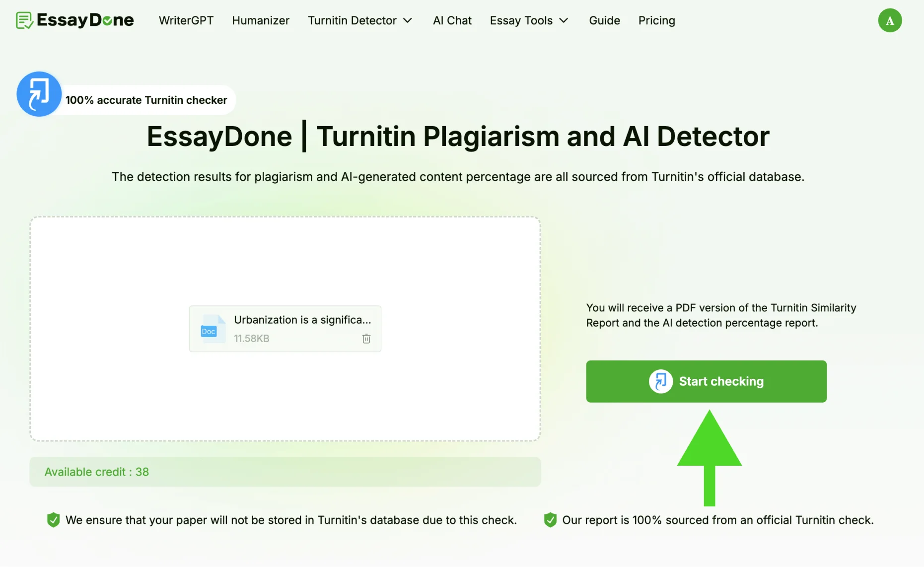Click the 'EssayDone | Turnitin Plagiarism and AI Detector' heading
Image resolution: width=924 pixels, height=567 pixels.
click(x=458, y=136)
